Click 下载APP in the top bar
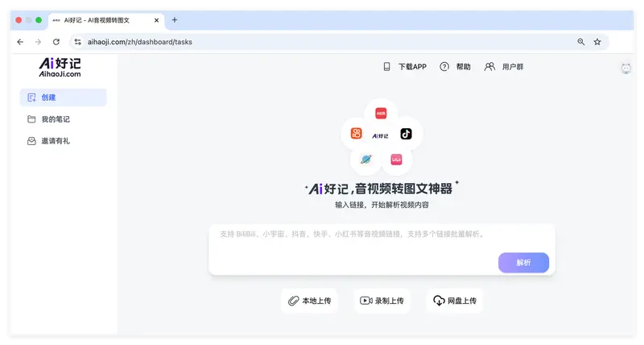The width and height of the screenshot is (644, 345). 412,67
